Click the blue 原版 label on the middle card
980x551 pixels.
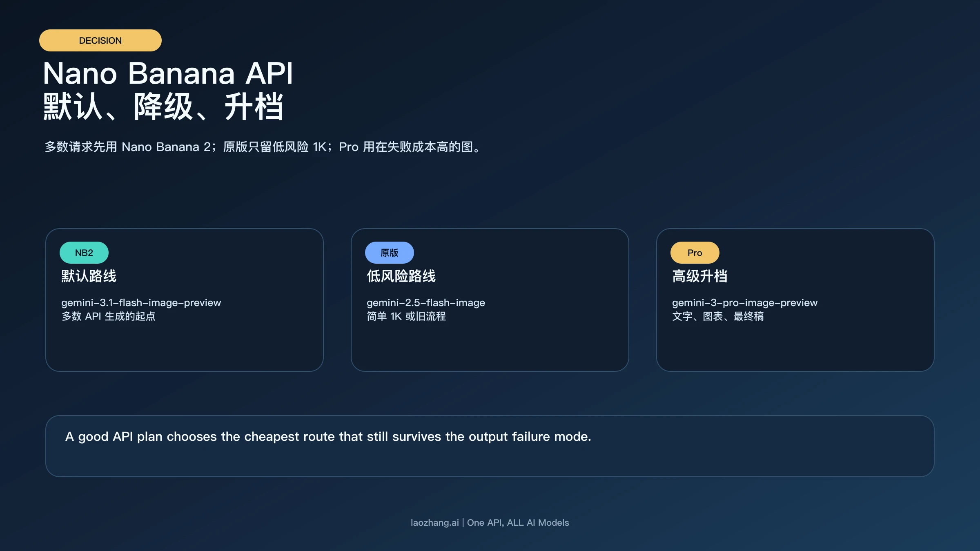click(389, 252)
